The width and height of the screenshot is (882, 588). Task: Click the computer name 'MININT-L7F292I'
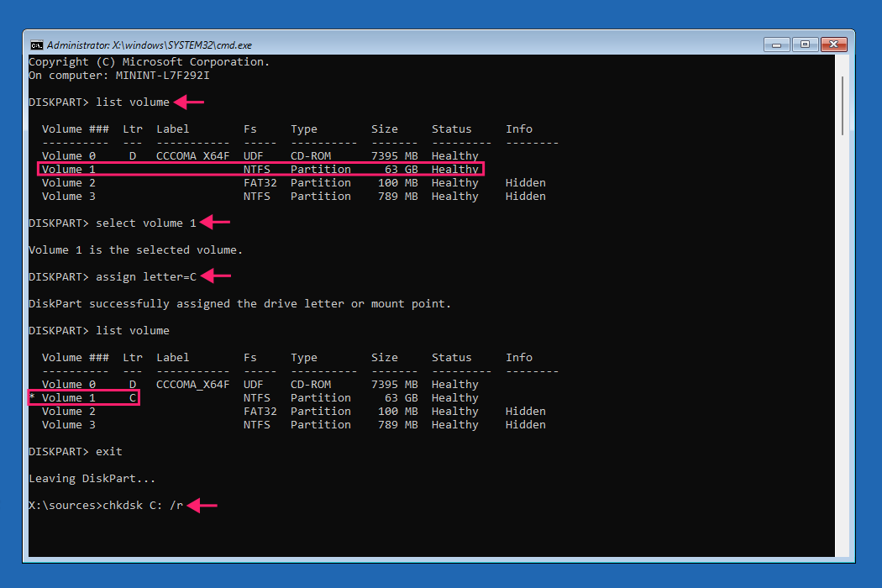163,76
